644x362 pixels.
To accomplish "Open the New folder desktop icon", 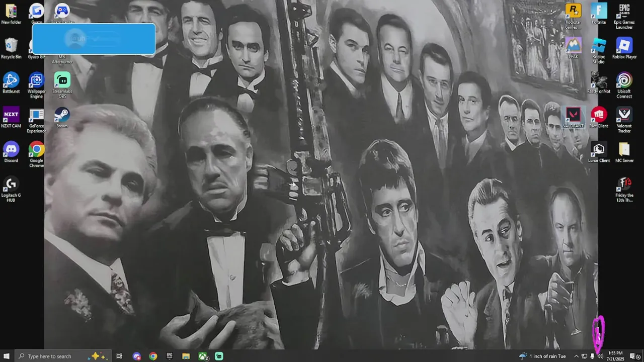I will click(x=11, y=14).
